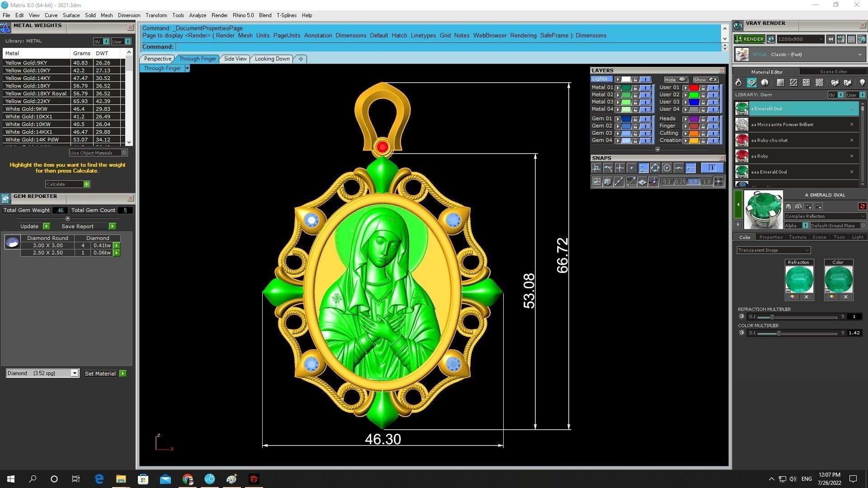Select the sphere material type icon
The width and height of the screenshot is (868, 488).
coord(764,83)
